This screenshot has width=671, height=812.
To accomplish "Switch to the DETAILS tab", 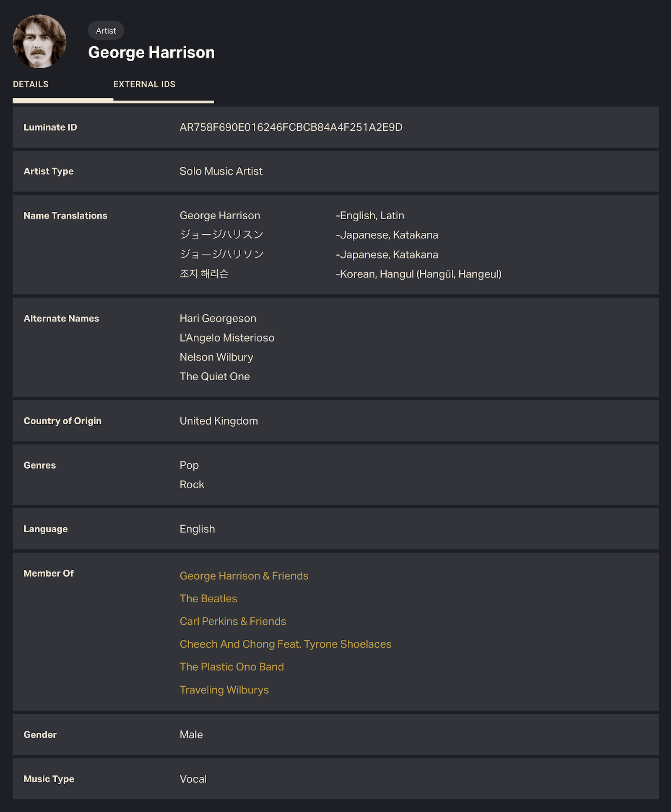I will [x=31, y=84].
